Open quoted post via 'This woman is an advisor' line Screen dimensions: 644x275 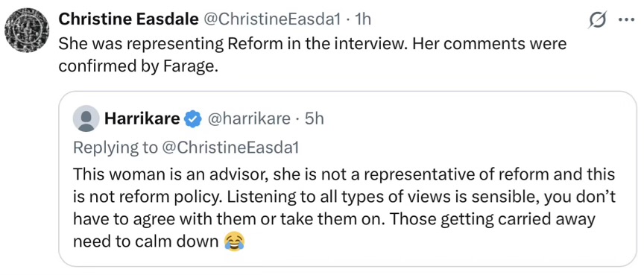point(344,174)
